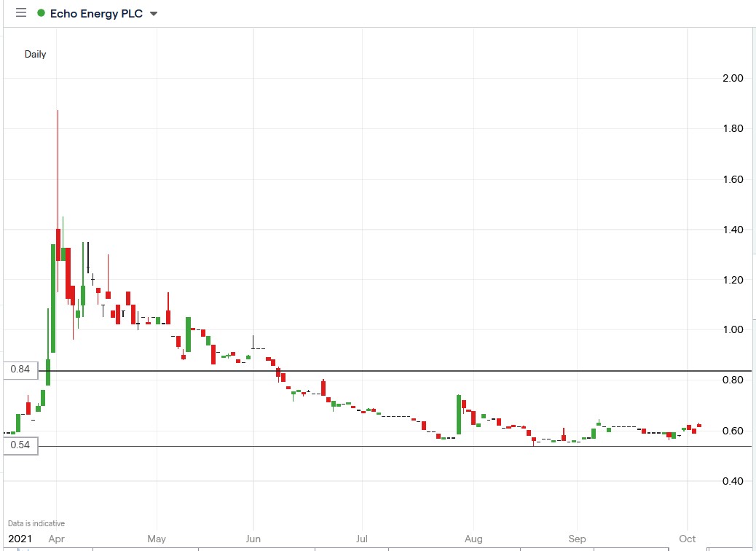This screenshot has width=756, height=551.
Task: Click the 2021 year label
Action: [20, 539]
